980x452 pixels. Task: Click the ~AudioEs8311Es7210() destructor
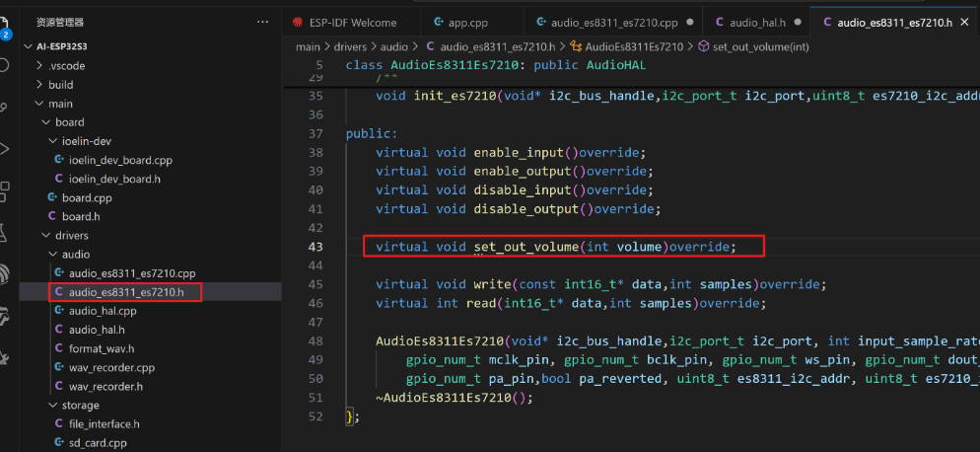(x=455, y=398)
